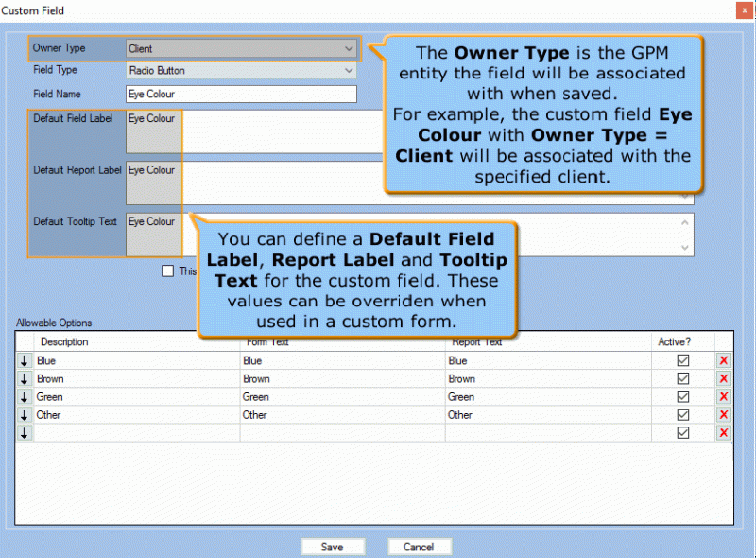Delete the Green option row

[x=724, y=396]
